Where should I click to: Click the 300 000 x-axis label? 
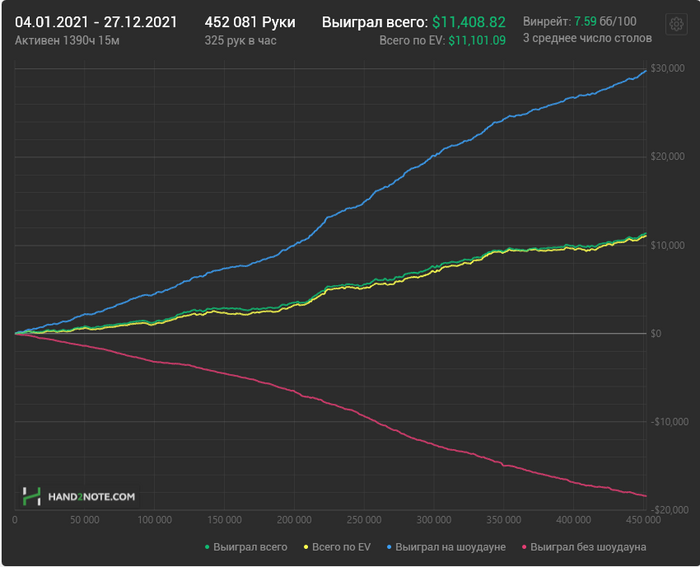click(x=434, y=520)
